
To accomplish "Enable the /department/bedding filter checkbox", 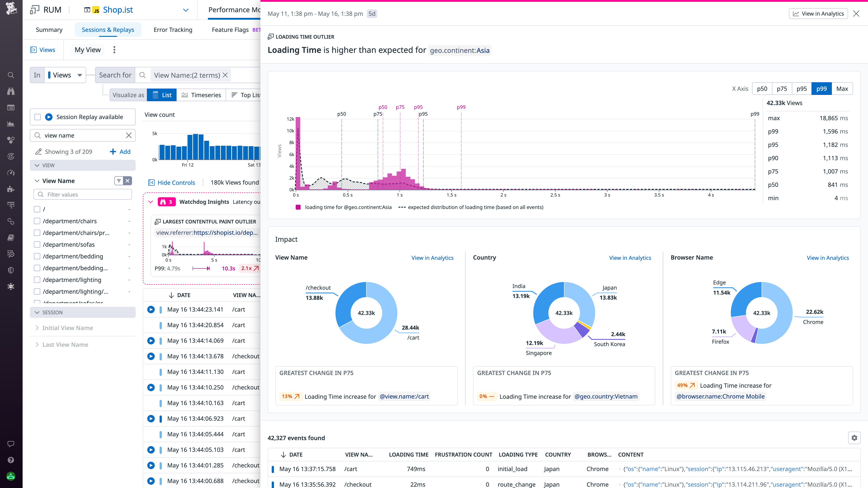I will pos(37,256).
